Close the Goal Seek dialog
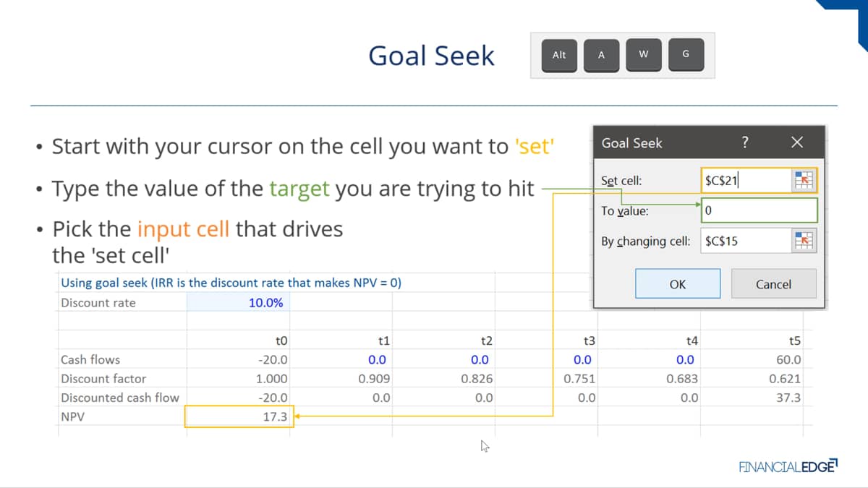Viewport: 868px width, 488px height. 796,142
